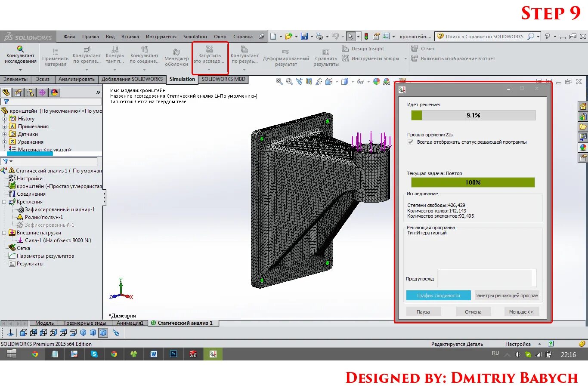Click the 9.1% solution progress bar

(473, 115)
